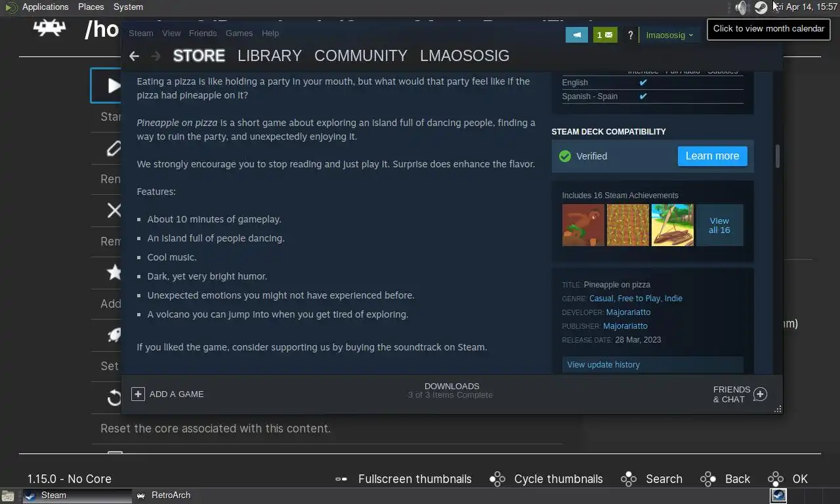Open Friends & Chat plus icon
The image size is (840, 504).
click(760, 394)
